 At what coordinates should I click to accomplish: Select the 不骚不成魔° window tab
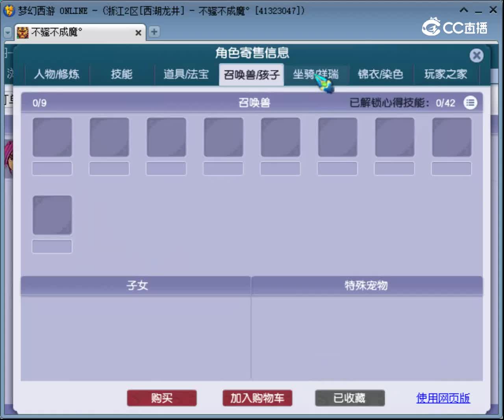tap(80, 32)
